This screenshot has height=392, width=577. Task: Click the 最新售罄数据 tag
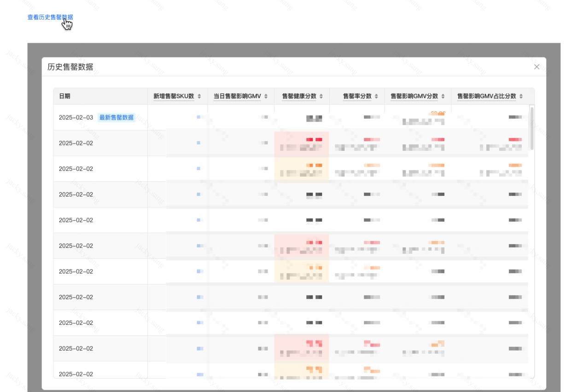point(117,117)
